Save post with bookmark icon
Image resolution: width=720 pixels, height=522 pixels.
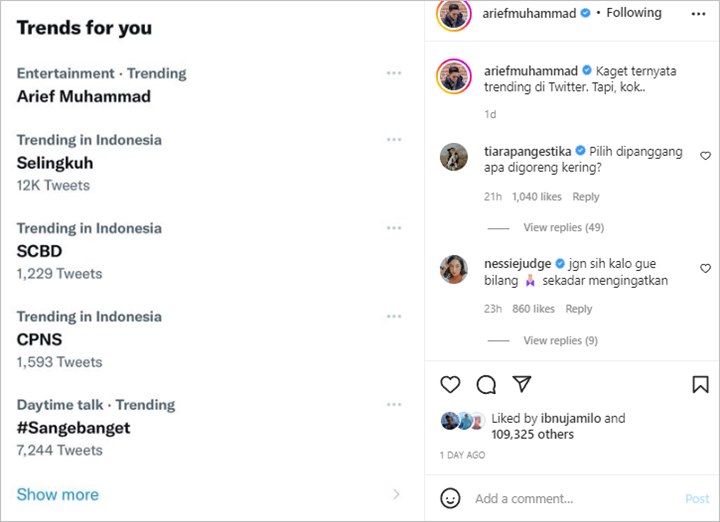[700, 384]
